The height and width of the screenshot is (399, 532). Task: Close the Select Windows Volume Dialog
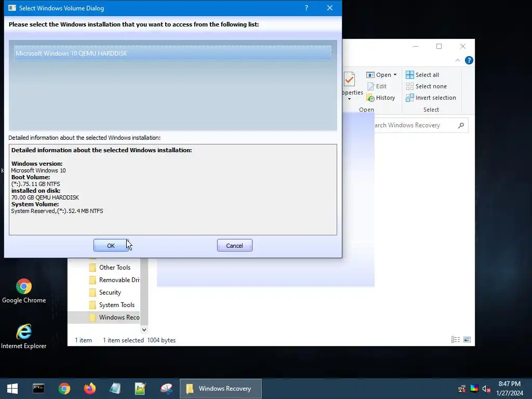[x=330, y=8]
